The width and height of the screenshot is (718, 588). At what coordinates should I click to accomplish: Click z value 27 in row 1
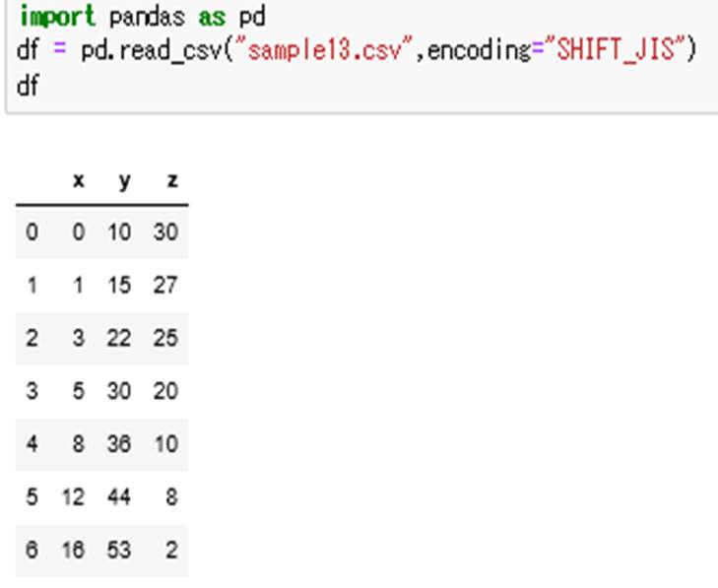tap(165, 285)
